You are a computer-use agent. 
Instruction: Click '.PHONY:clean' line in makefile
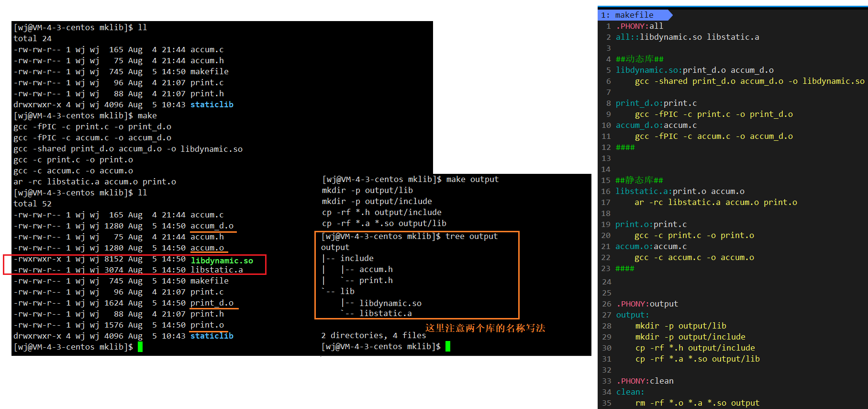(645, 381)
